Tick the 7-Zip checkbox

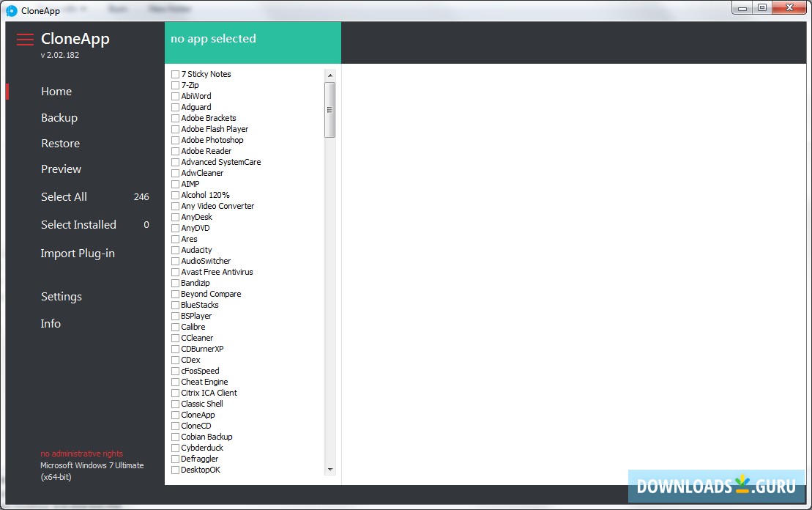click(175, 85)
